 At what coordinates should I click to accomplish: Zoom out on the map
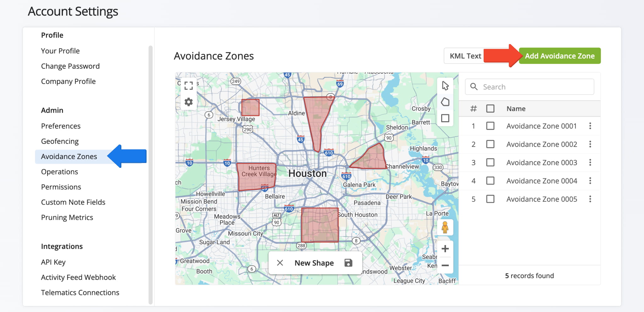pyautogui.click(x=445, y=265)
